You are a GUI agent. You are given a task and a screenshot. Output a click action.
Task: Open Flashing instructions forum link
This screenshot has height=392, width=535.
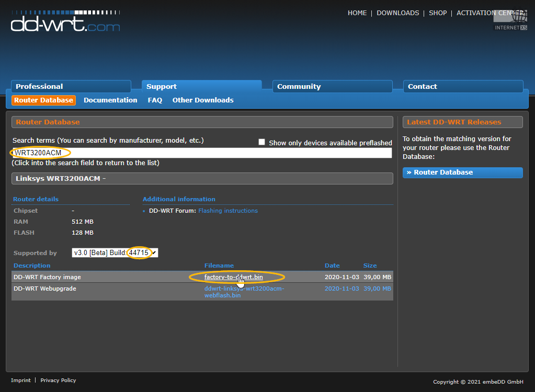coord(228,211)
